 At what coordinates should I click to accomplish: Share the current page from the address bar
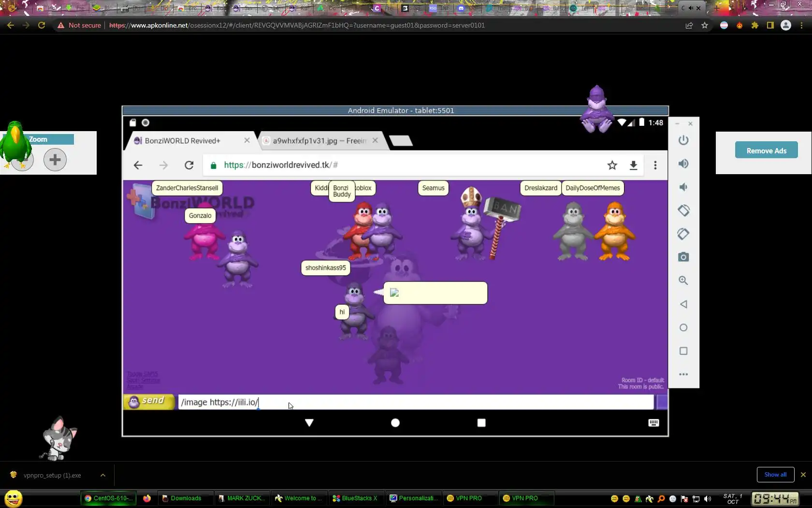point(689,25)
